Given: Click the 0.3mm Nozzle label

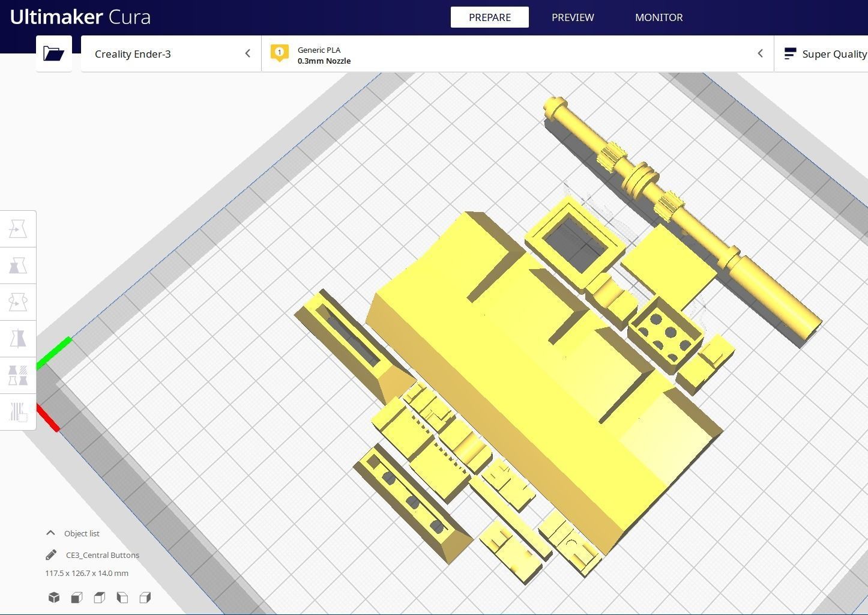Looking at the screenshot, I should point(324,61).
